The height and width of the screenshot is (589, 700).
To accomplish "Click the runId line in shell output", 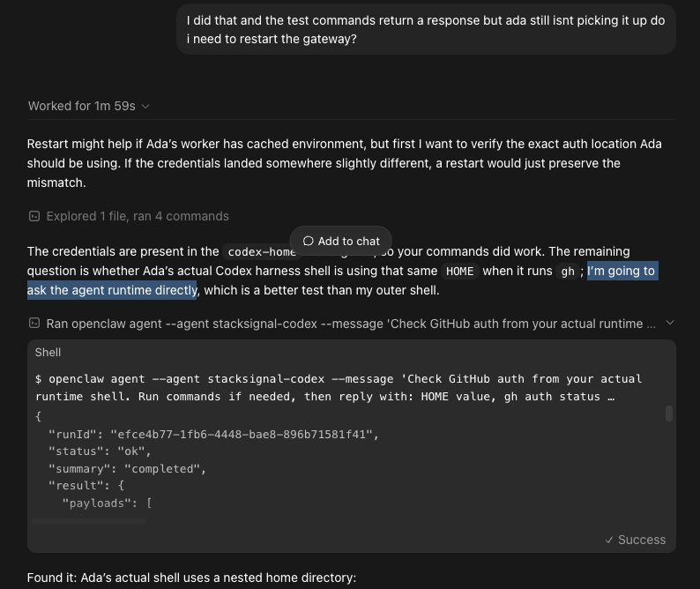I will (x=213, y=434).
